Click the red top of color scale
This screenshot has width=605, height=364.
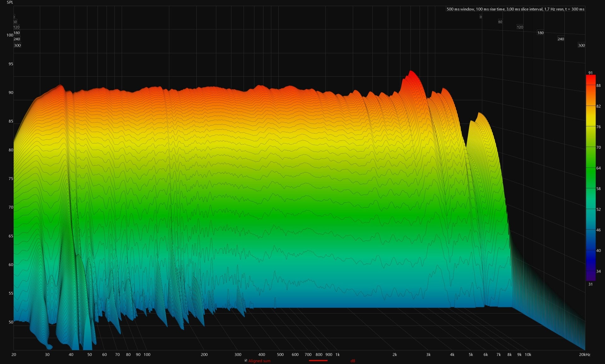590,79
